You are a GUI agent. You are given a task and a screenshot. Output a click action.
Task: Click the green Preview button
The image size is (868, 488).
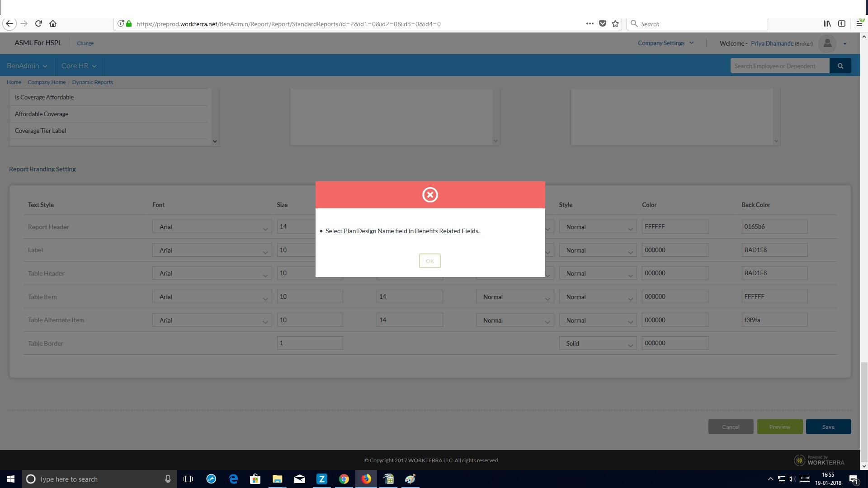[780, 427]
